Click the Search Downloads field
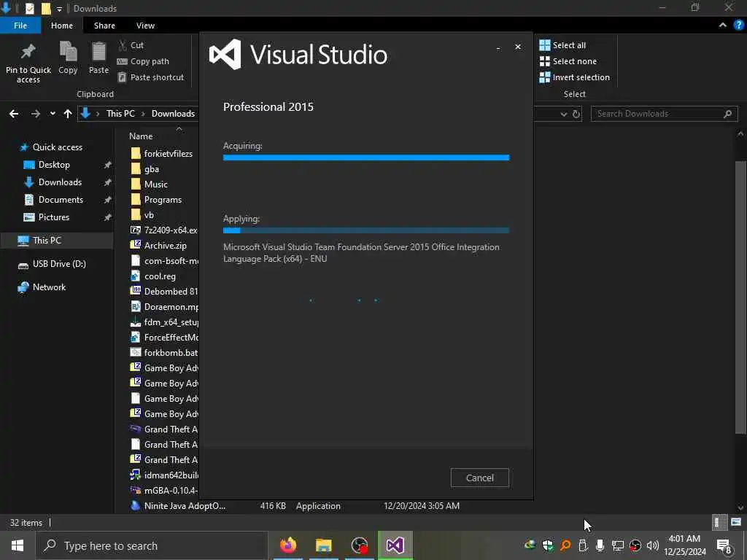The width and height of the screenshot is (747, 560). (664, 114)
